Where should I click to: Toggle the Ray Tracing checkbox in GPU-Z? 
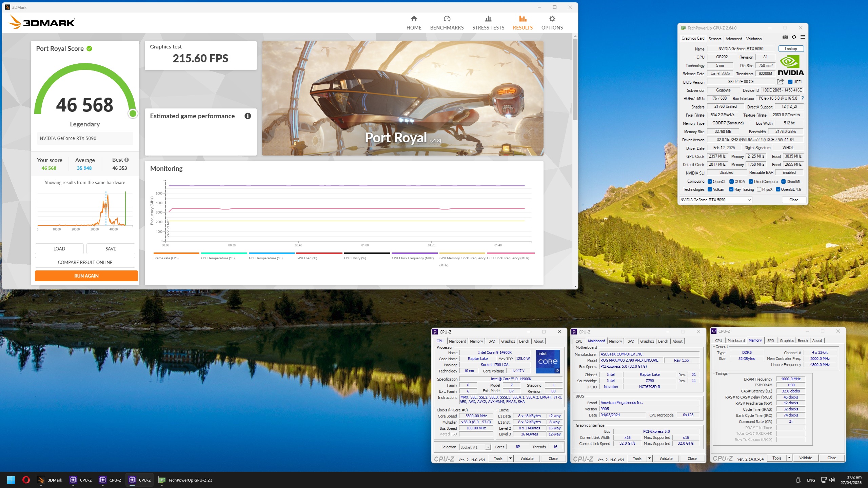click(731, 189)
